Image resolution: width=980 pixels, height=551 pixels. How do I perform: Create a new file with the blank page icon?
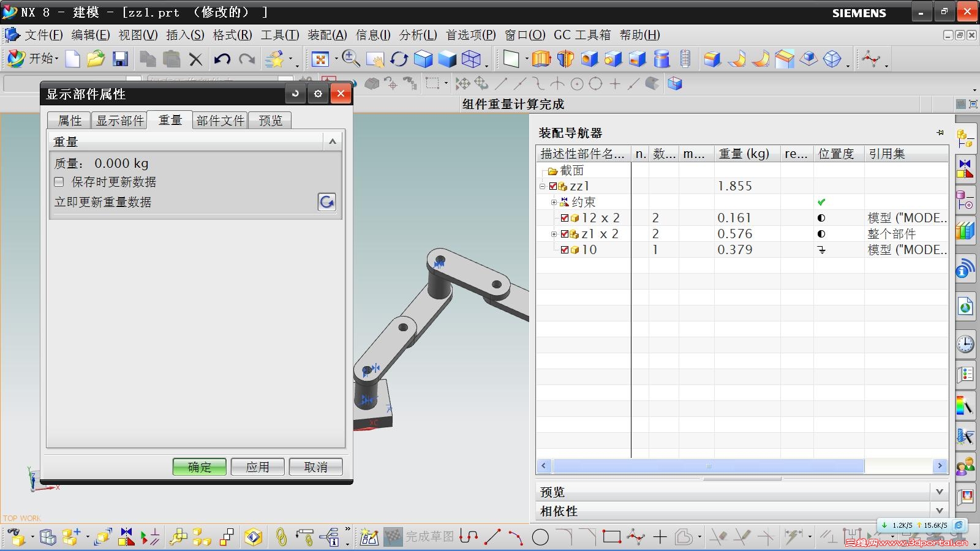click(x=72, y=59)
